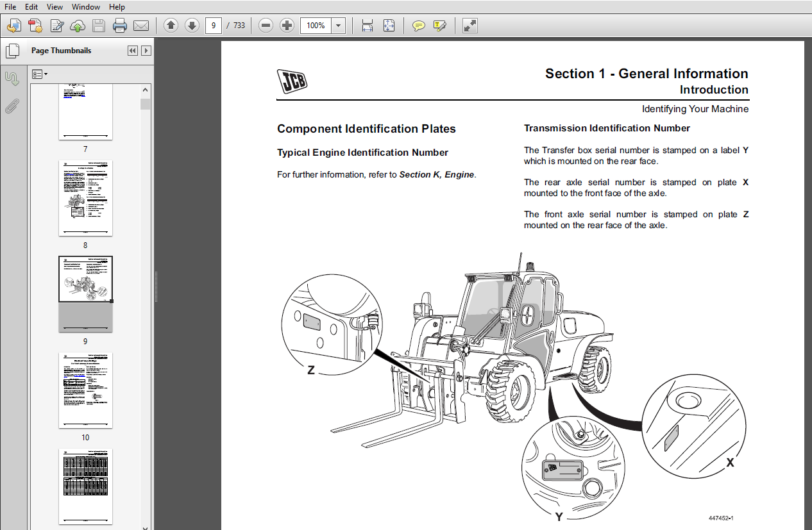This screenshot has height=530, width=812.
Task: Zoom out with the minus button
Action: point(266,26)
